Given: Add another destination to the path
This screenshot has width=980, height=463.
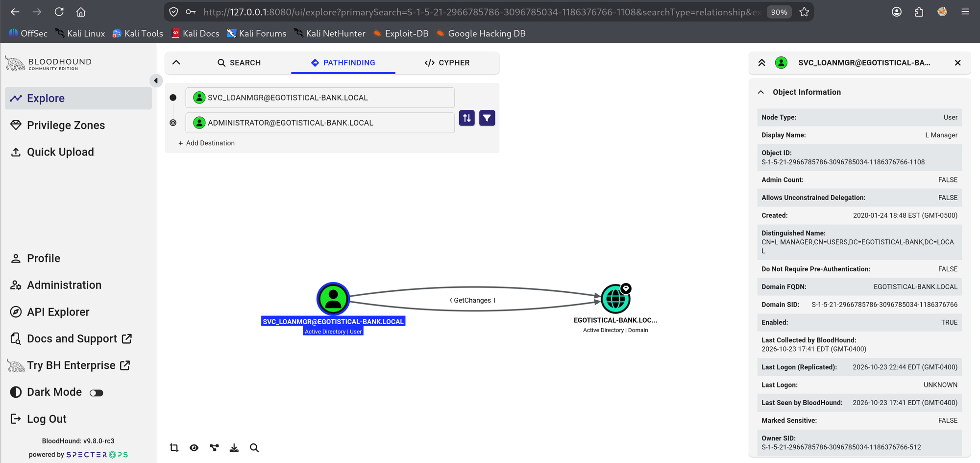Looking at the screenshot, I should pyautogui.click(x=206, y=143).
